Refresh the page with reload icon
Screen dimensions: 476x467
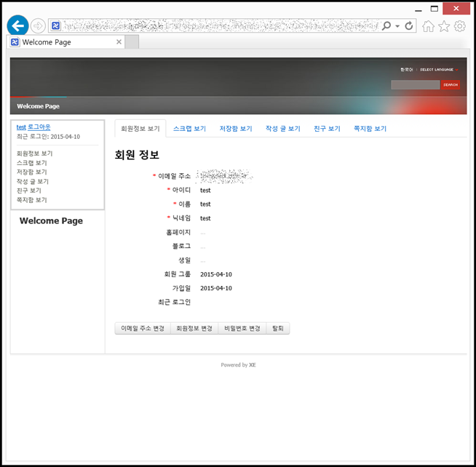tap(409, 25)
